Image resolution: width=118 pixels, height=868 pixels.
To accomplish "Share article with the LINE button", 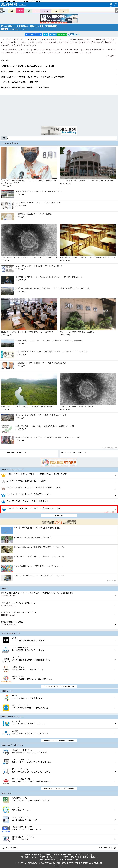I will [x=62, y=34].
